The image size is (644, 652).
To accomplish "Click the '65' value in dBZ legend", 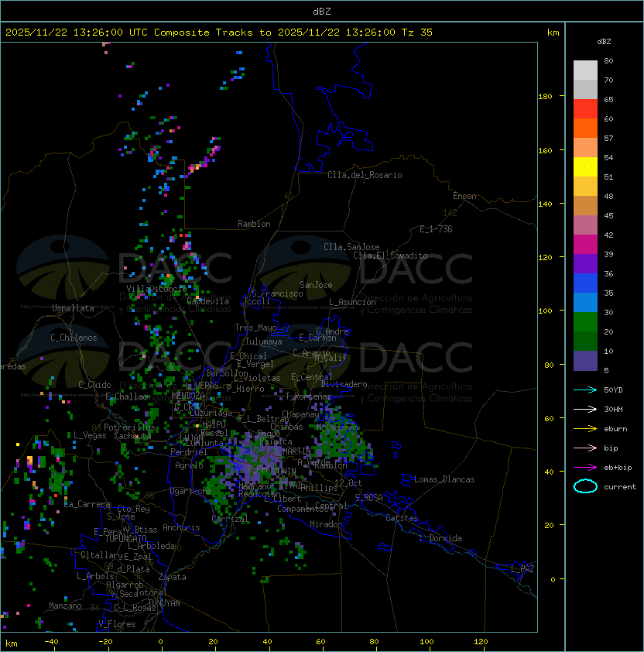I will [x=608, y=99].
